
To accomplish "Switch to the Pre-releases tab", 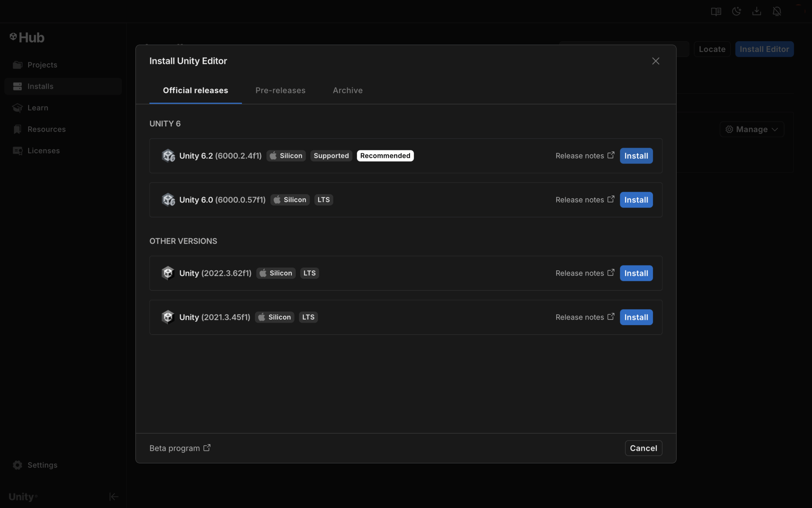I will 280,90.
